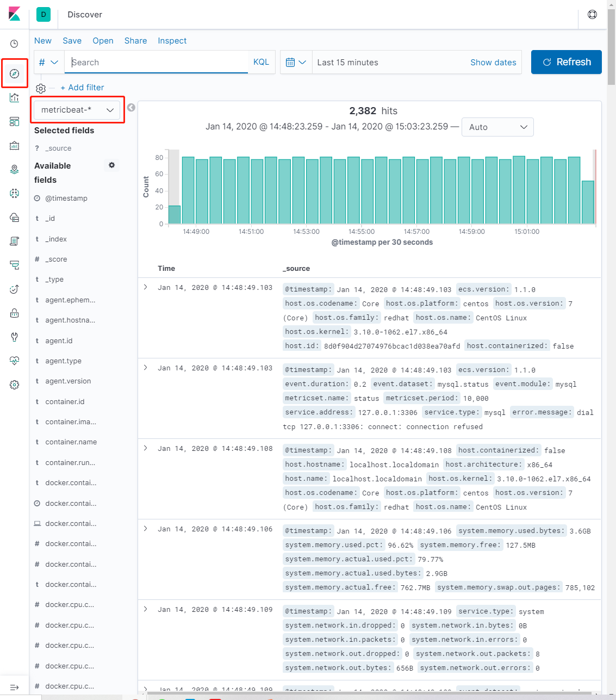Open the Recently viewed clock icon

(x=14, y=43)
